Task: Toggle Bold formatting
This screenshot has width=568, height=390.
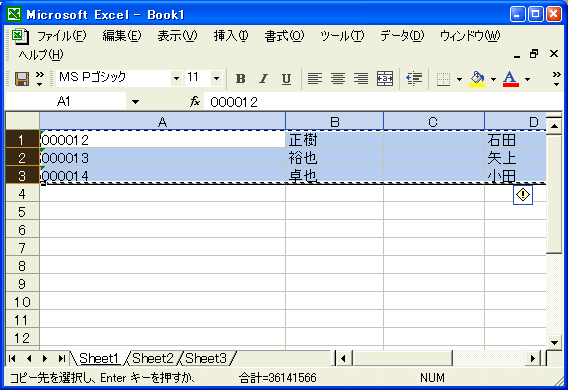Action: (x=241, y=79)
